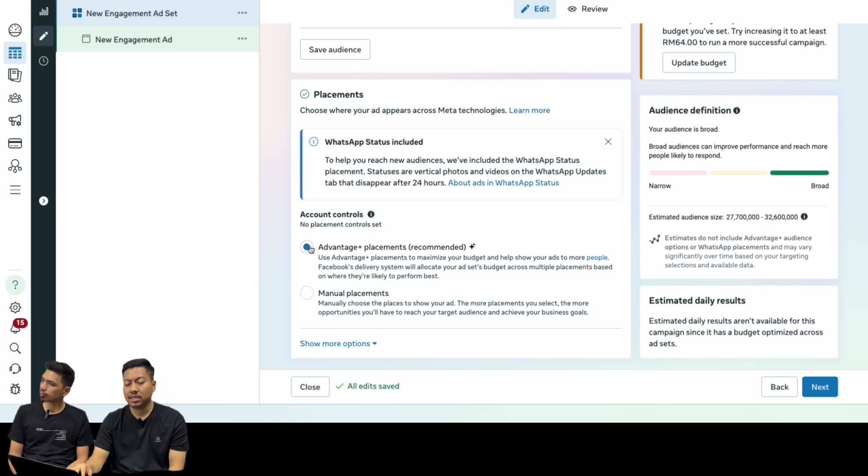Open the search magnifier icon in sidebar

pos(15,348)
